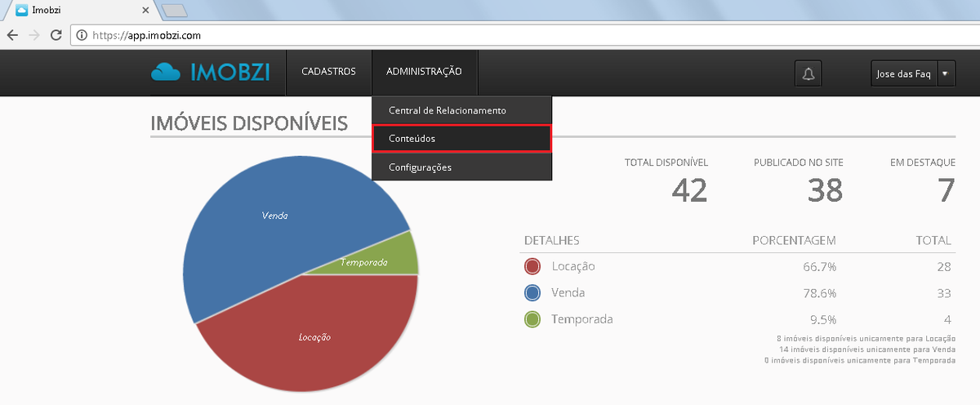The image size is (980, 405).
Task: Click the blue Venda legend circle
Action: 532,293
